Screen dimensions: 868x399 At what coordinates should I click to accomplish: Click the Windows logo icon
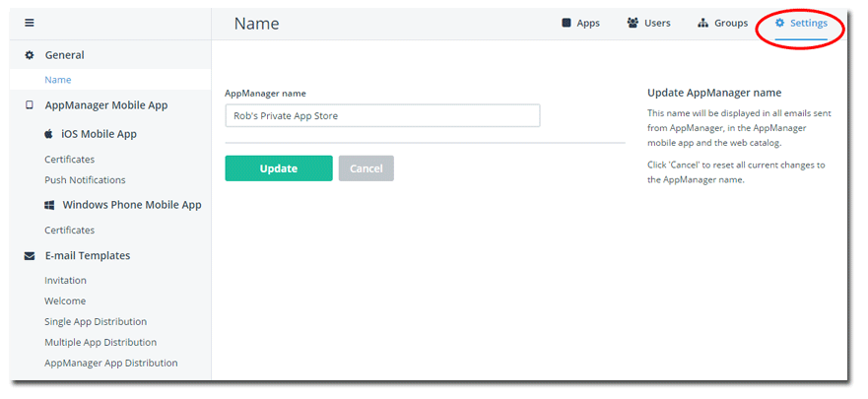click(x=48, y=205)
